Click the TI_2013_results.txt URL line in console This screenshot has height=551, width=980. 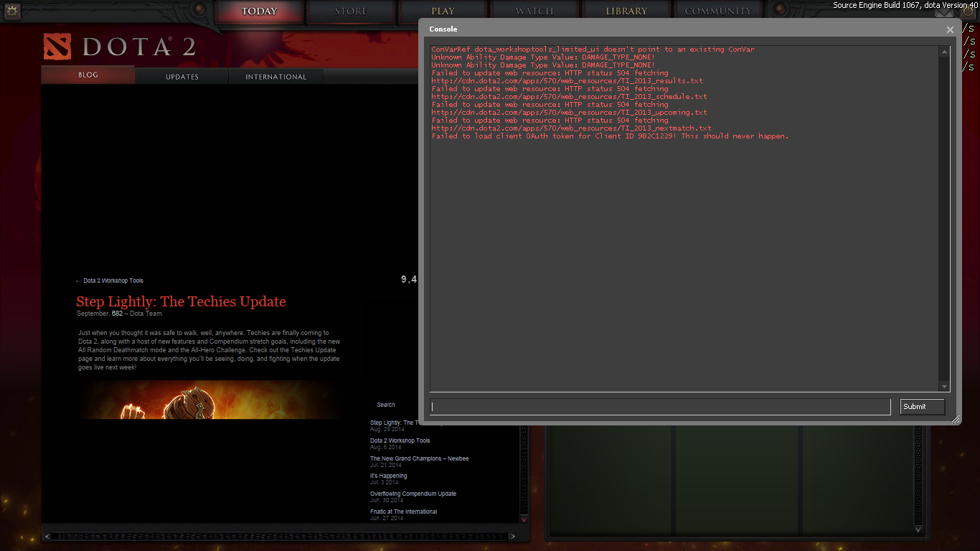point(567,81)
